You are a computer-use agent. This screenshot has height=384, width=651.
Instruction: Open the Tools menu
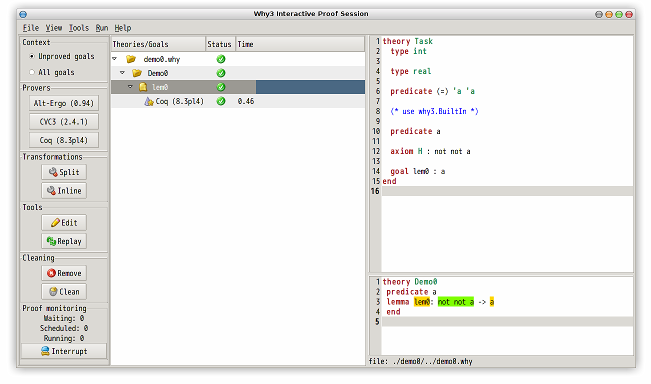(x=78, y=28)
